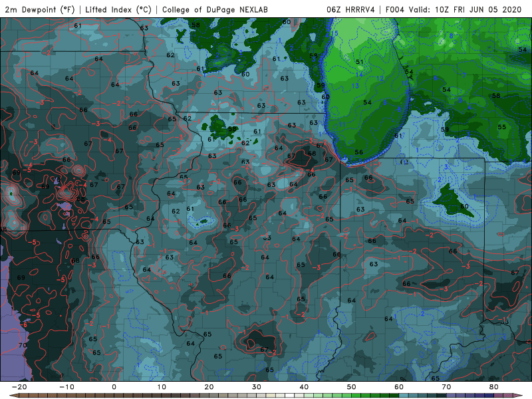The width and height of the screenshot is (532, 399).
Task: Click the blue '14' lifted index contour label
Action: pyautogui.click(x=359, y=74)
